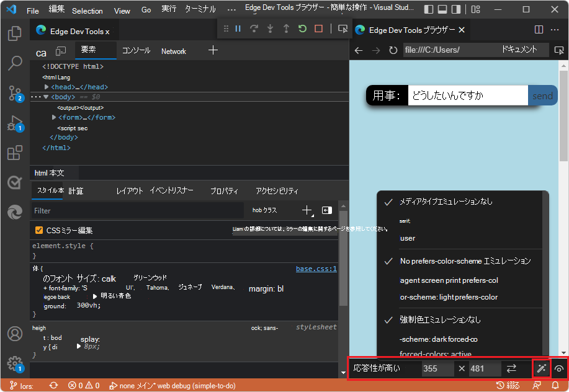The image size is (569, 392).
Task: Click the send button in preview
Action: click(542, 96)
